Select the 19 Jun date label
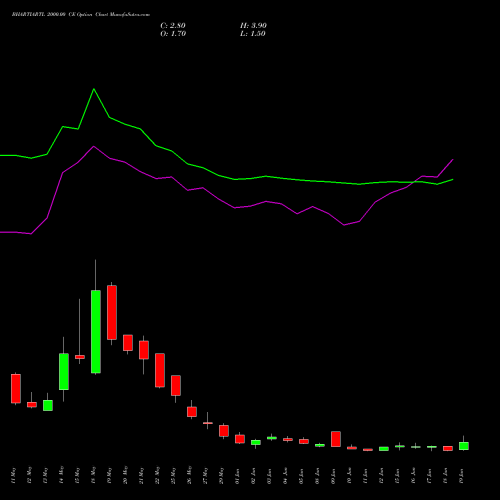 pyautogui.click(x=461, y=476)
